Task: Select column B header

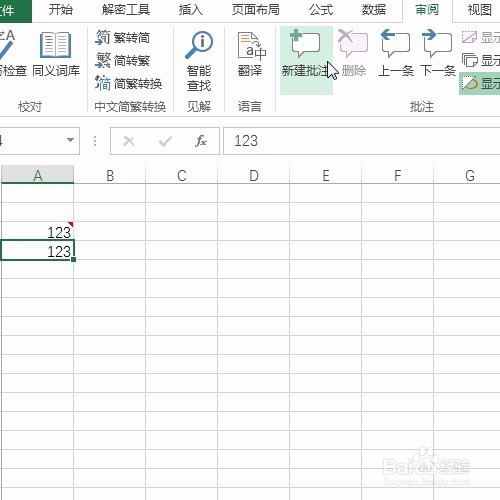Action: click(x=110, y=175)
